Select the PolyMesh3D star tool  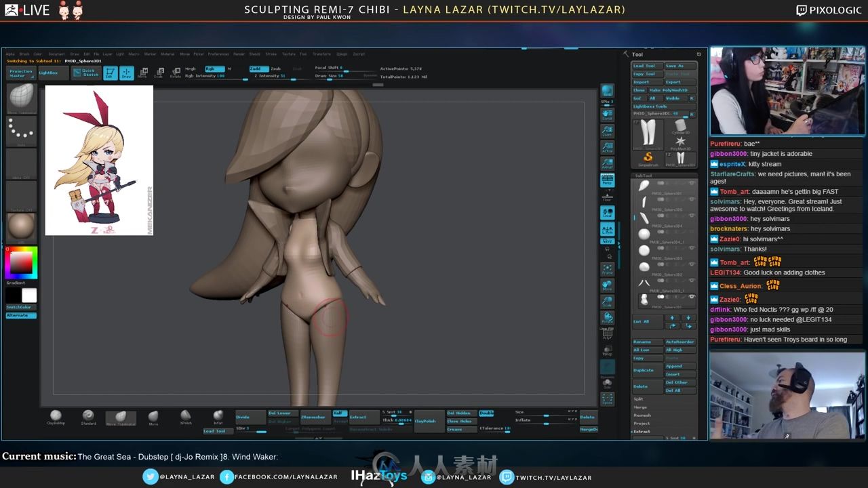(680, 142)
